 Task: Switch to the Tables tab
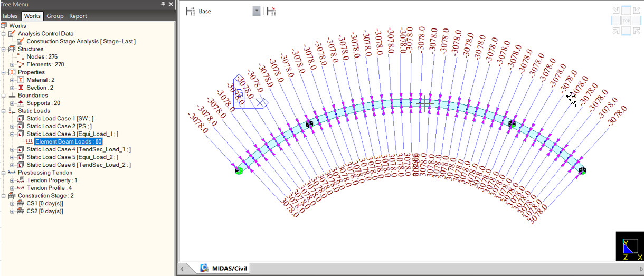pos(10,16)
